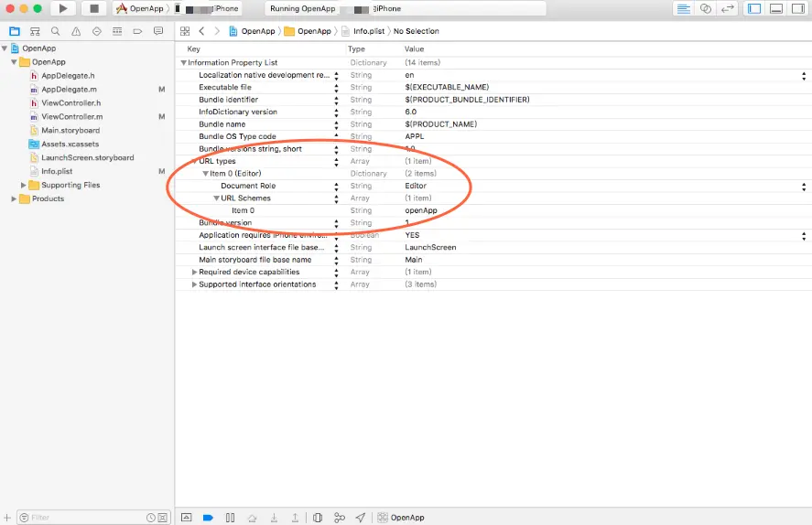The width and height of the screenshot is (812, 525).
Task: Open Localization native development value dropdown
Action: pyautogui.click(x=804, y=76)
